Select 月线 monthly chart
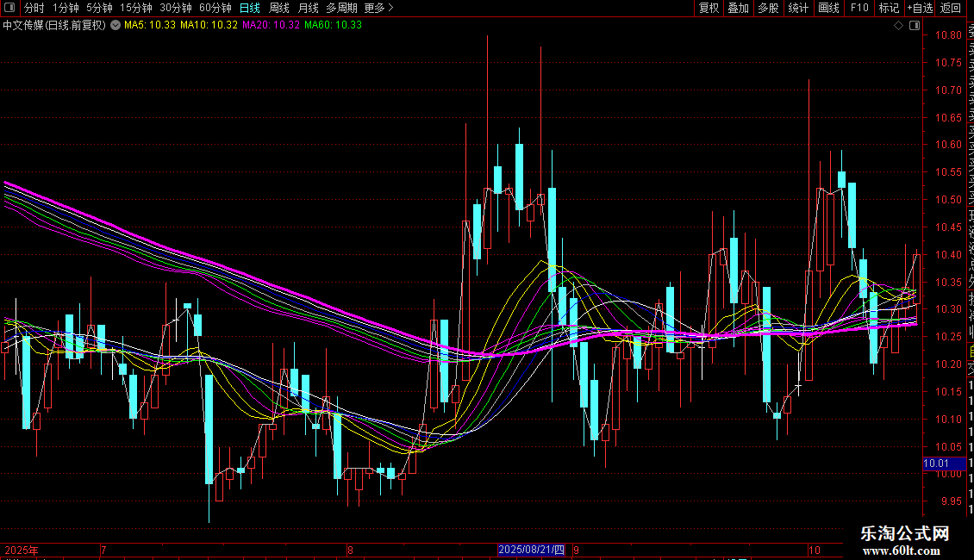Image resolution: width=974 pixels, height=560 pixels. tap(308, 8)
